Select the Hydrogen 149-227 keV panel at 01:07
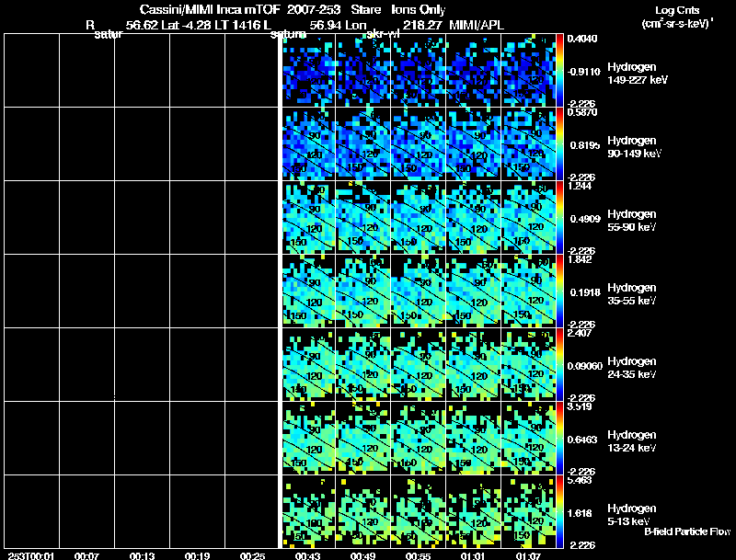 point(528,71)
